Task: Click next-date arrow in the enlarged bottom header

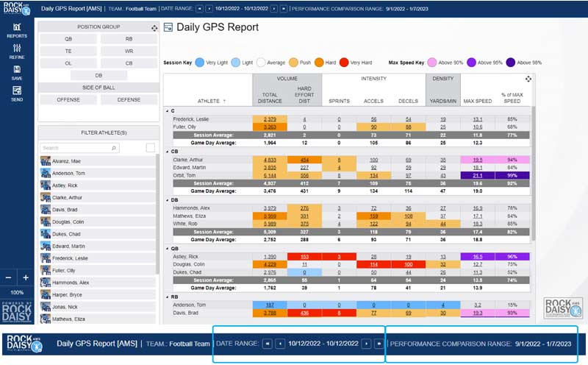Action: click(366, 344)
